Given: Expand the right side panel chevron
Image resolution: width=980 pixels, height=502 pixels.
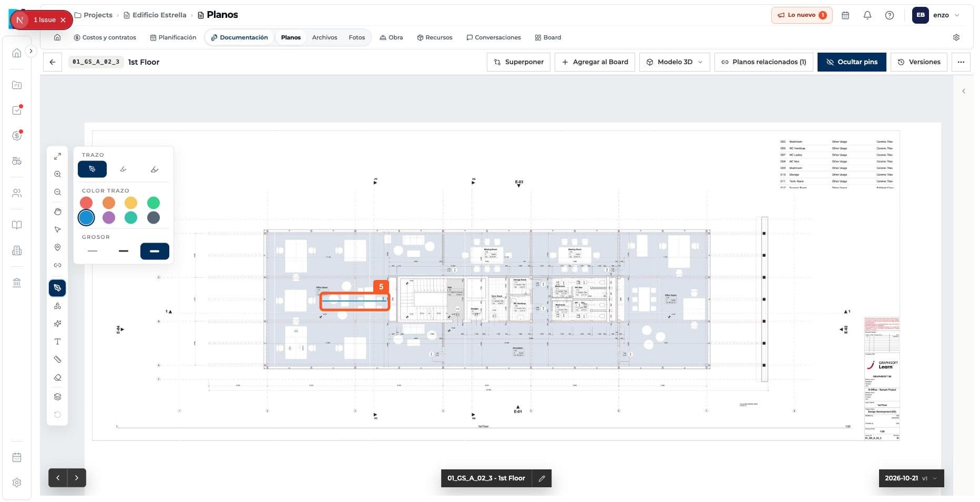Looking at the screenshot, I should coord(964,91).
